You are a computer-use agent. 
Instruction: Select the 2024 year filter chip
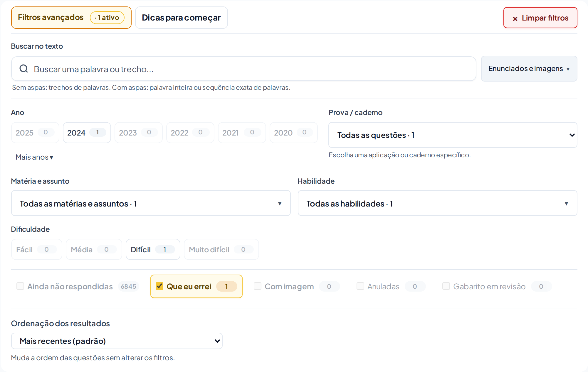click(87, 133)
